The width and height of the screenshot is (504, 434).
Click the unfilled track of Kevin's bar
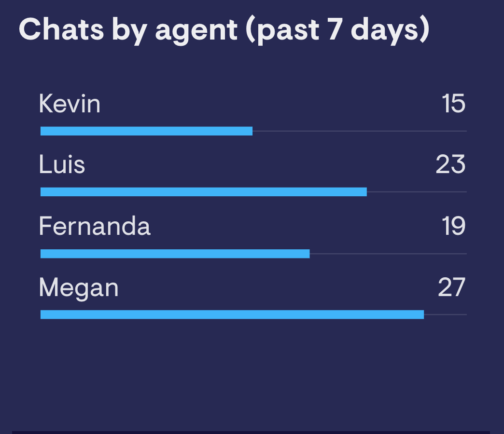click(x=360, y=131)
